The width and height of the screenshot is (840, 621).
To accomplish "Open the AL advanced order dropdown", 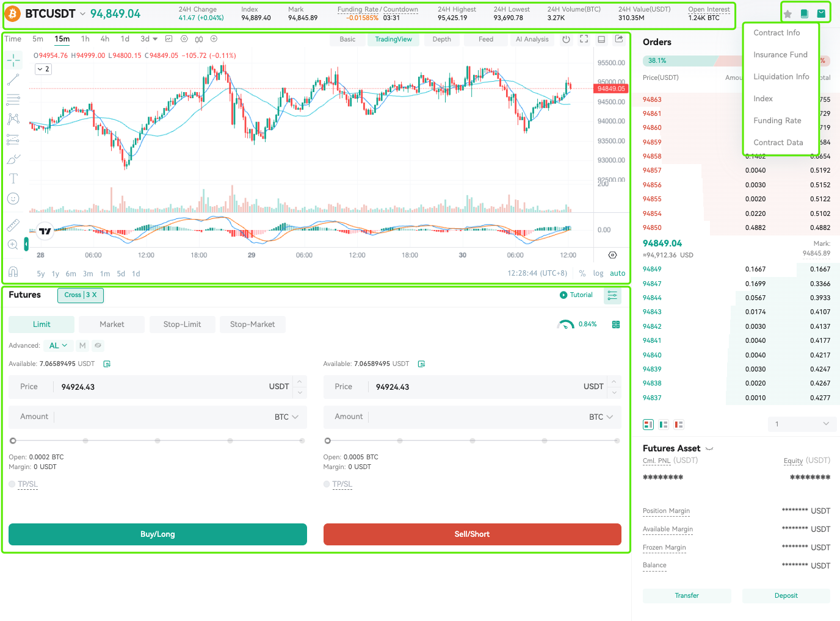I will pyautogui.click(x=59, y=346).
